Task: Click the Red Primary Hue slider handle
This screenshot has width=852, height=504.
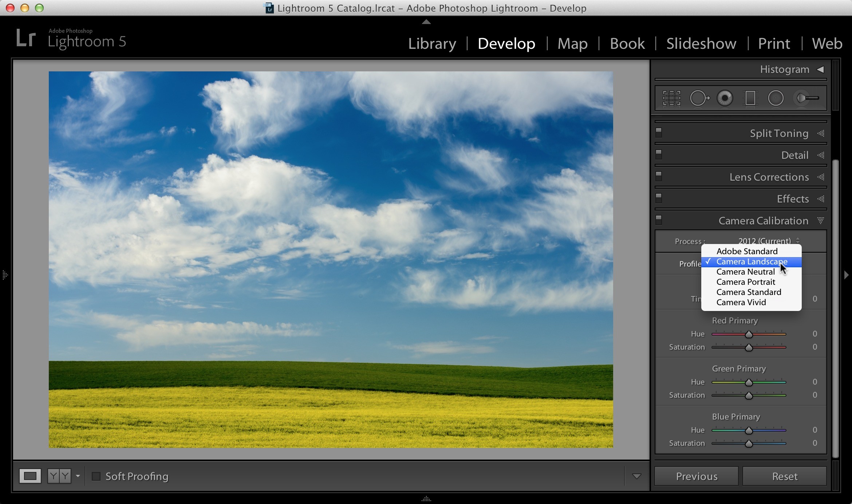Action: tap(749, 334)
